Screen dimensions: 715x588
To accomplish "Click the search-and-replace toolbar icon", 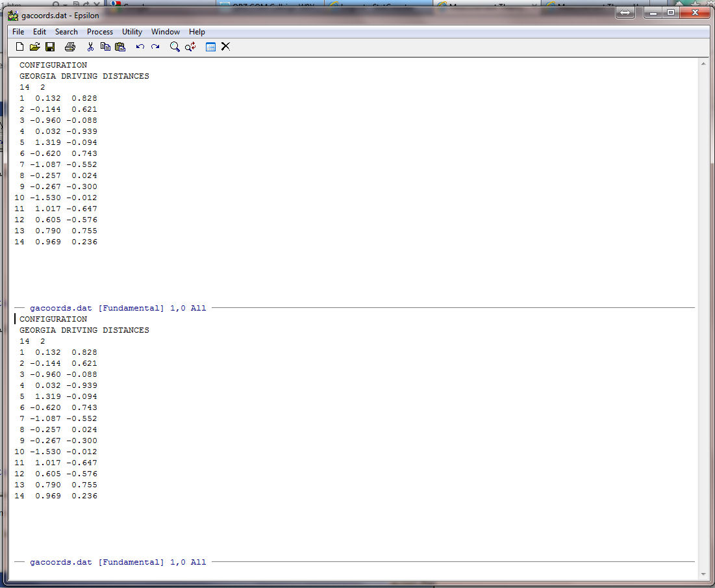I will tap(190, 47).
